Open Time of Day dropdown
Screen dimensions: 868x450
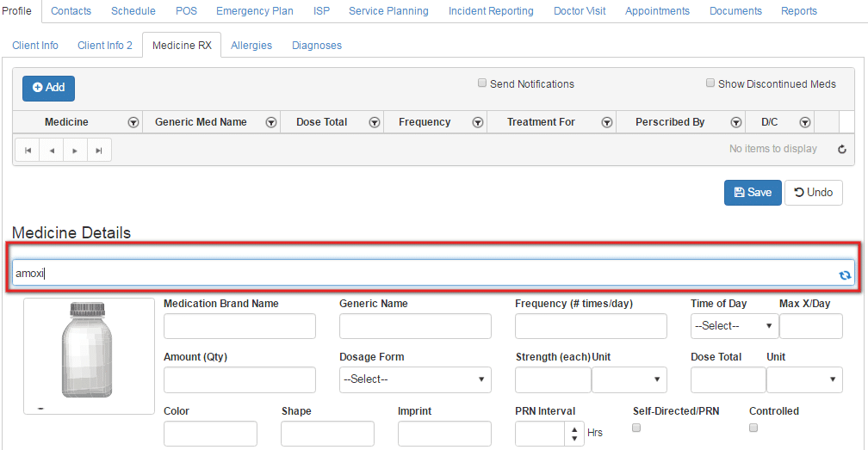[x=734, y=326]
